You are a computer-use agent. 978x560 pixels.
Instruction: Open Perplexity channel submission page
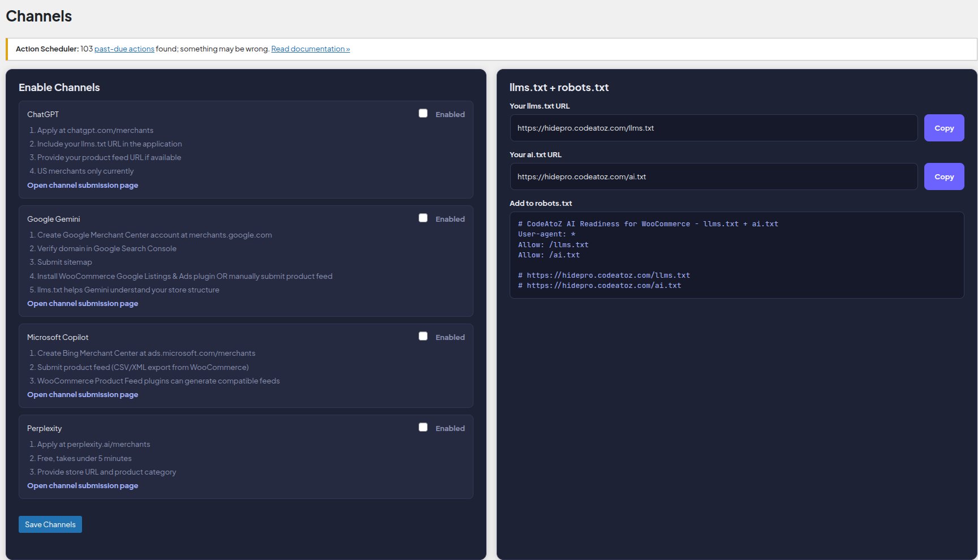pyautogui.click(x=82, y=485)
